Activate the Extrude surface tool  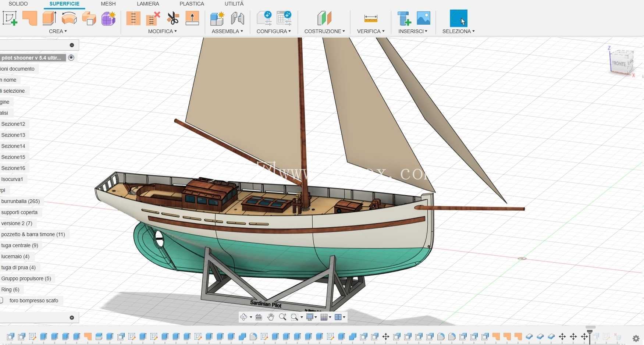click(49, 18)
